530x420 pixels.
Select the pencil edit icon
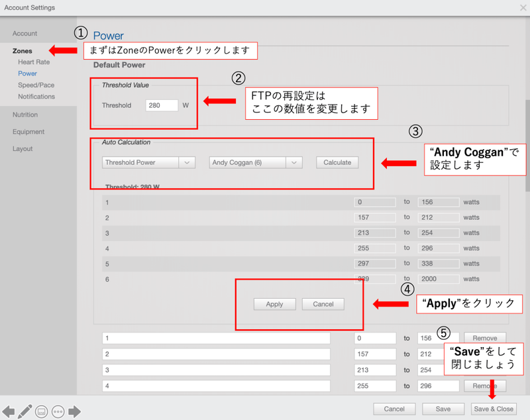(25, 411)
